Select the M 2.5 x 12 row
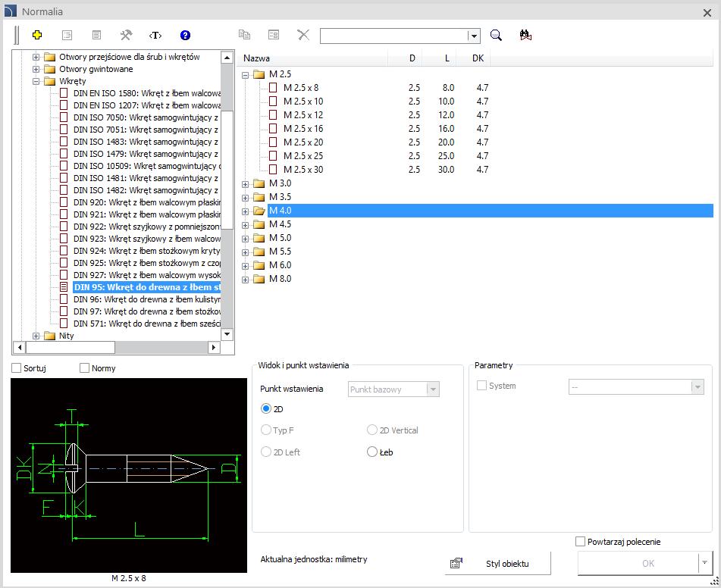 coord(379,115)
